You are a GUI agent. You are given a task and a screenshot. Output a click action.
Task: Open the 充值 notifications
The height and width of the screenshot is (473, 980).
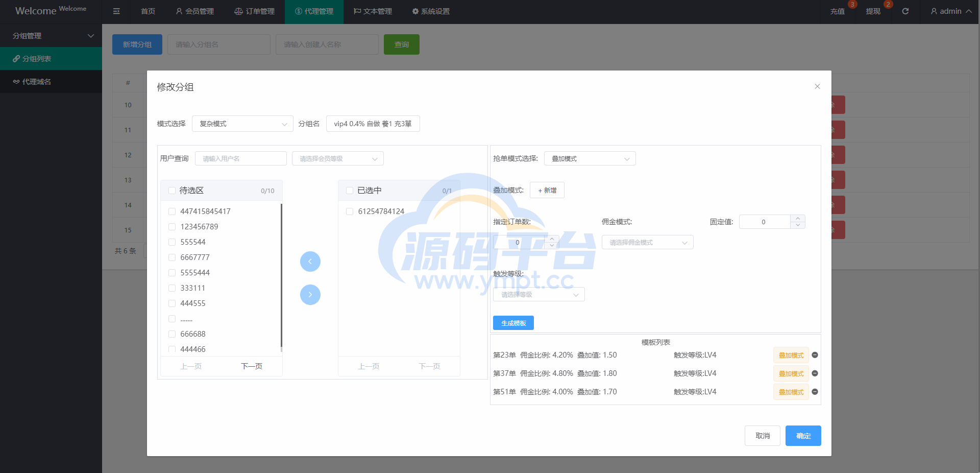click(x=838, y=11)
